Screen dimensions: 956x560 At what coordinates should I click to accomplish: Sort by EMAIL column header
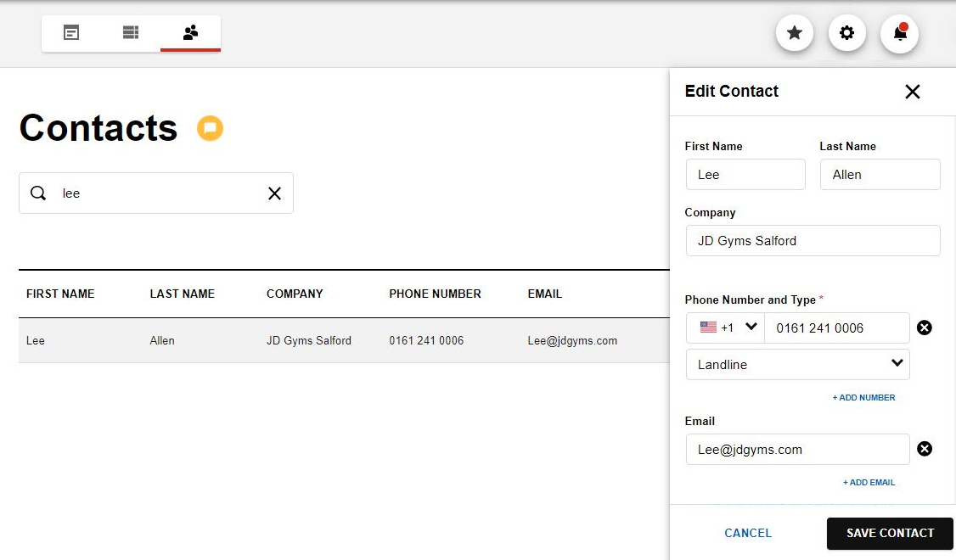tap(545, 294)
